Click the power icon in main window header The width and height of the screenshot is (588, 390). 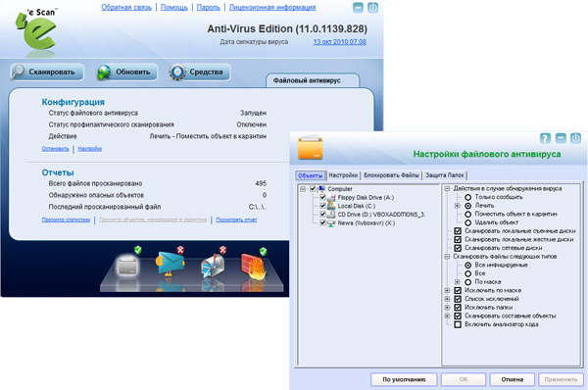click(372, 7)
